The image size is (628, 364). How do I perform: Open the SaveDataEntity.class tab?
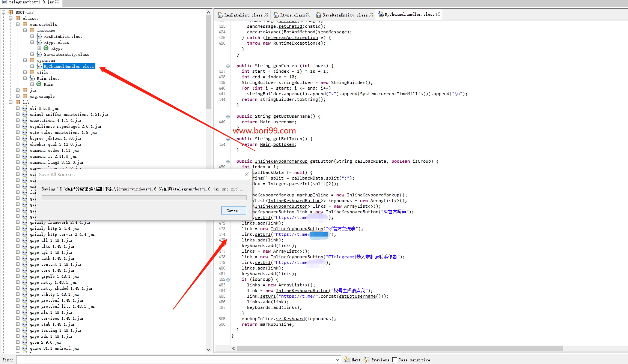345,15
